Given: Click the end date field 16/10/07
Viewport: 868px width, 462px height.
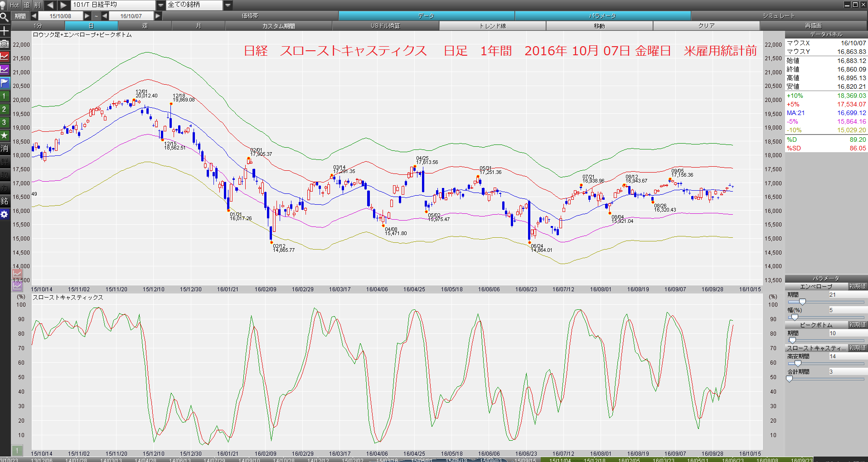Looking at the screenshot, I should (x=131, y=16).
